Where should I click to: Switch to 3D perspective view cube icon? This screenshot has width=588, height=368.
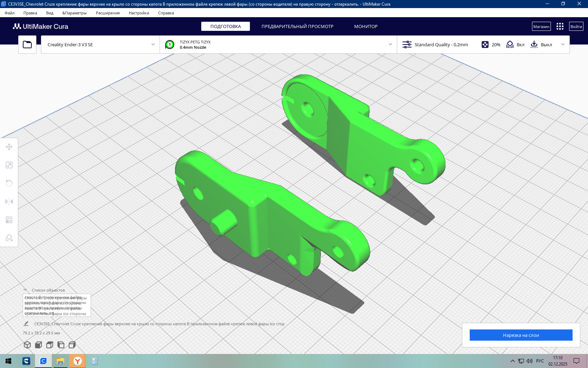(x=27, y=345)
